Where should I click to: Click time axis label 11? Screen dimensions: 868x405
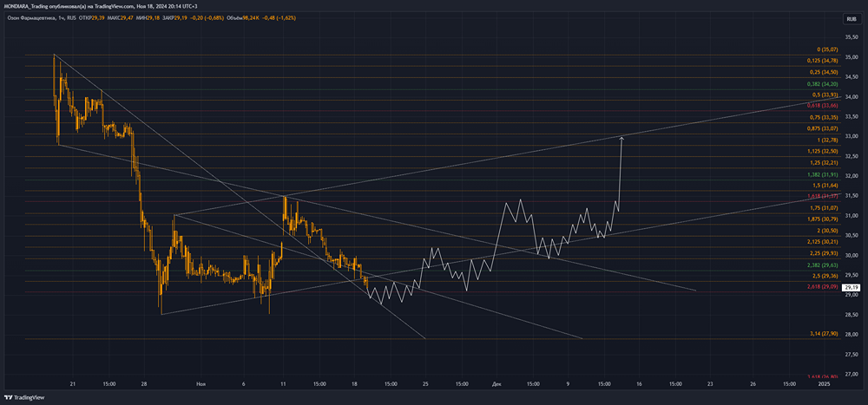click(x=283, y=382)
